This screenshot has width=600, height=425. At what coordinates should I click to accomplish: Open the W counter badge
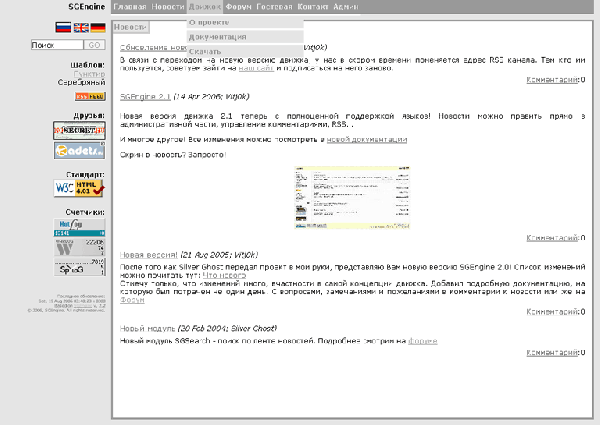pyautogui.click(x=79, y=247)
